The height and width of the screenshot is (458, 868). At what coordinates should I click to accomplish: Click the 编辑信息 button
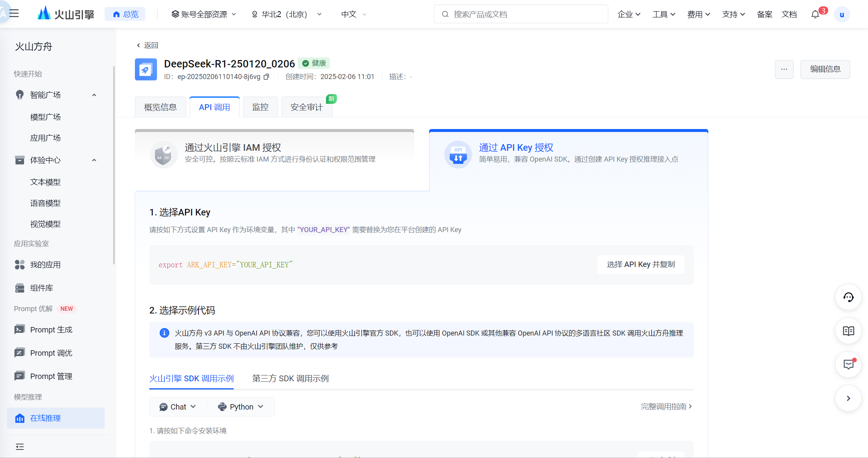pyautogui.click(x=825, y=69)
